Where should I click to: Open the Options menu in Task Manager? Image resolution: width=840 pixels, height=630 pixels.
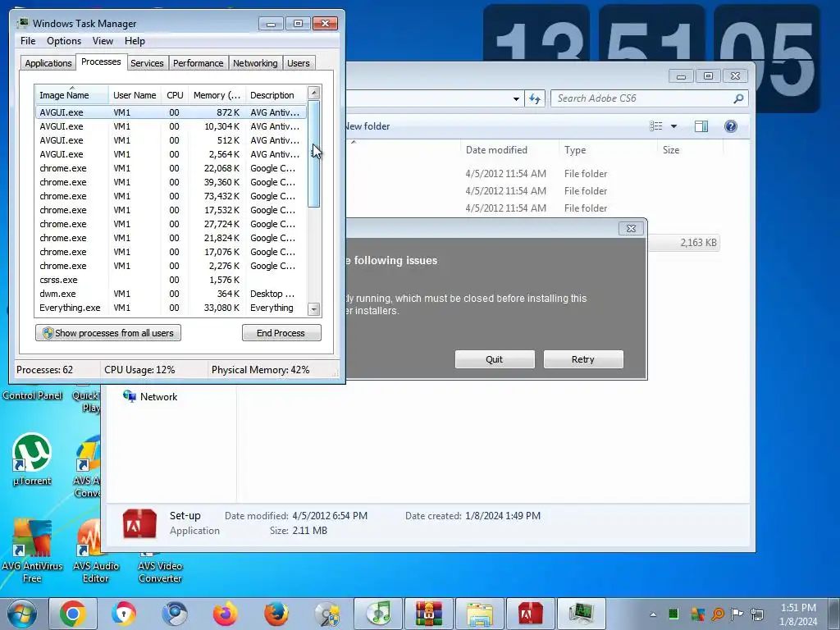point(64,41)
